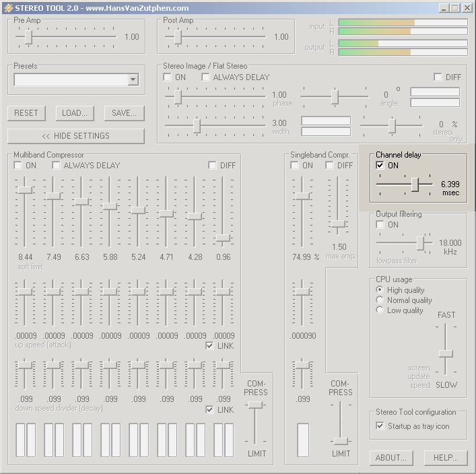Click the HIDE SETTINGS button
The image size is (476, 474).
coord(76,136)
